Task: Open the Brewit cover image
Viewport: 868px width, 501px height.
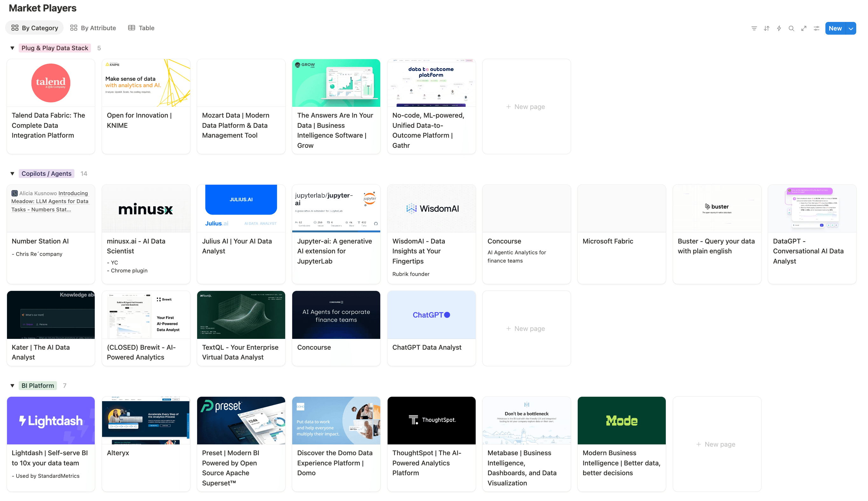Action: pyautogui.click(x=146, y=315)
